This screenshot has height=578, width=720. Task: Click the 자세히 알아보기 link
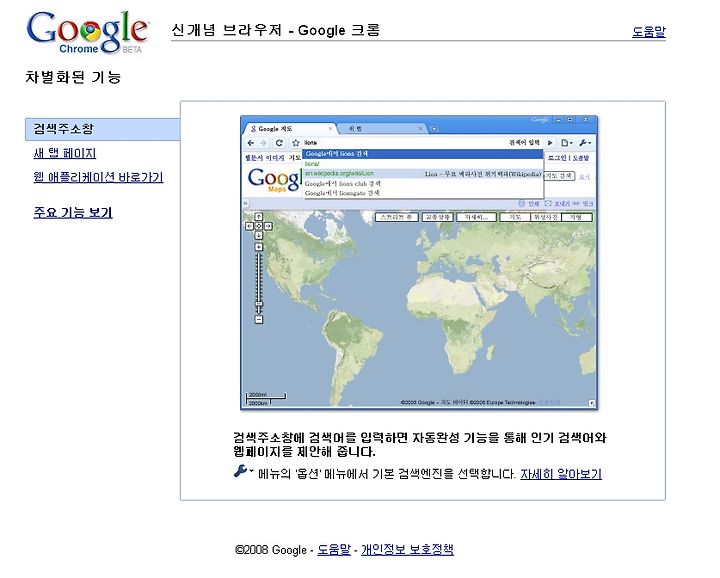pos(561,473)
